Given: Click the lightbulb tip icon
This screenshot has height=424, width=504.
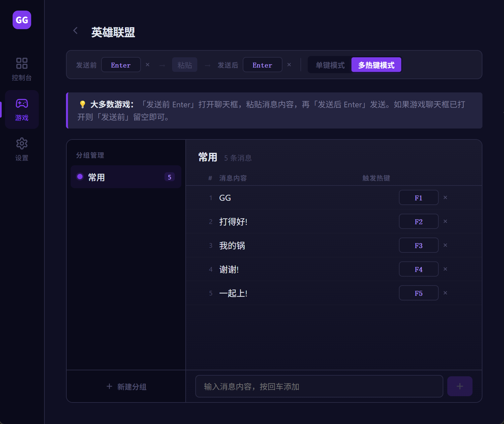Looking at the screenshot, I should [82, 104].
